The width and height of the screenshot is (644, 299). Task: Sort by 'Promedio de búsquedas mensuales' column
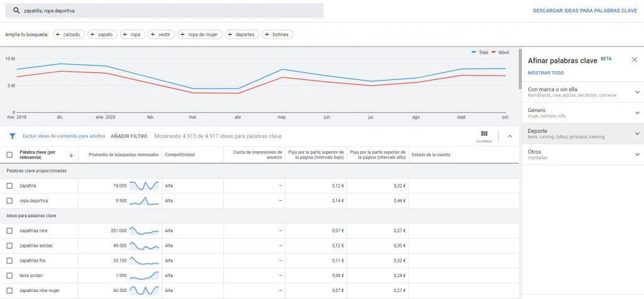[124, 155]
